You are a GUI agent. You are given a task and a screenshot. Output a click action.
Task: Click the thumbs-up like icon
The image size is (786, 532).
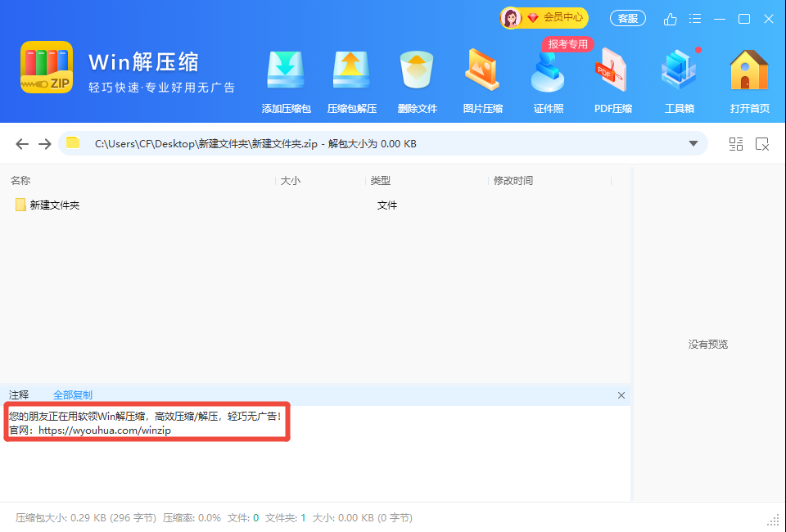[x=671, y=19]
